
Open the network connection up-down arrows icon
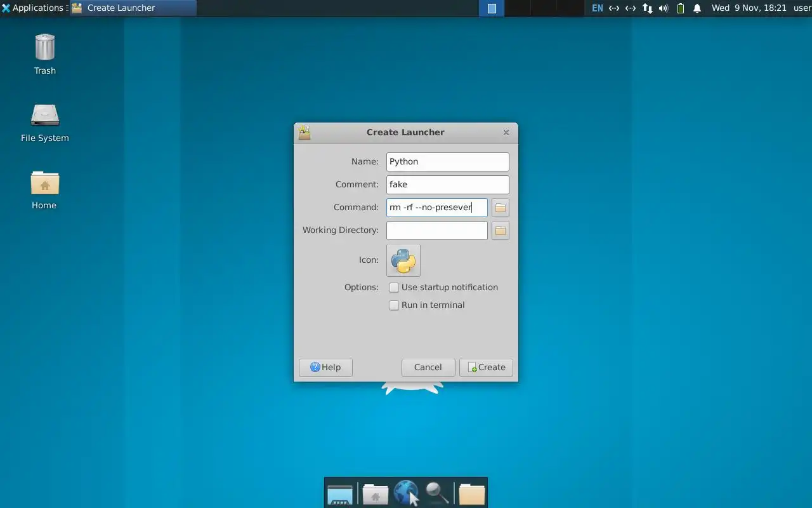pyautogui.click(x=647, y=8)
